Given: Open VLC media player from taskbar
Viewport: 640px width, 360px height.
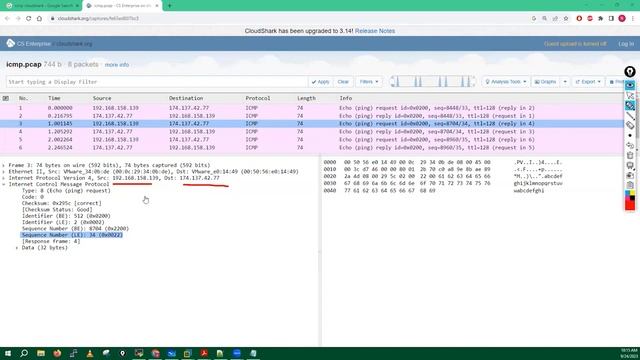Looking at the screenshot, I should coord(90,353).
